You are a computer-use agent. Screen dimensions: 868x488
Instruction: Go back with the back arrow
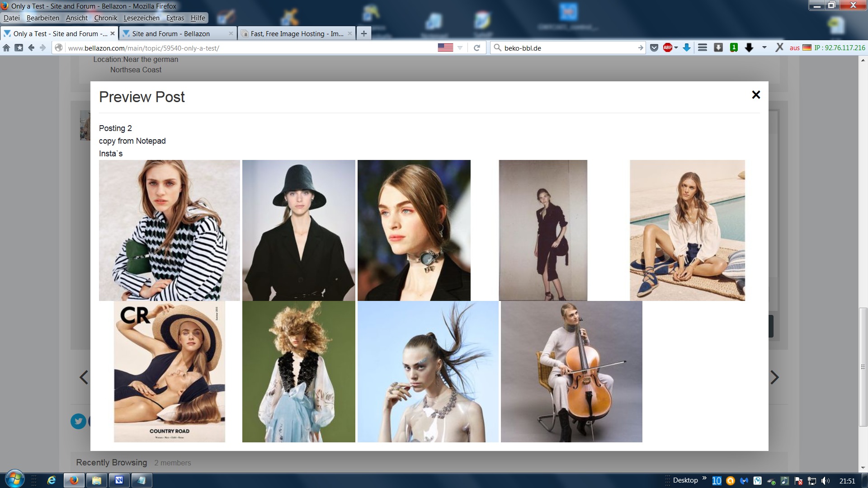pyautogui.click(x=31, y=48)
